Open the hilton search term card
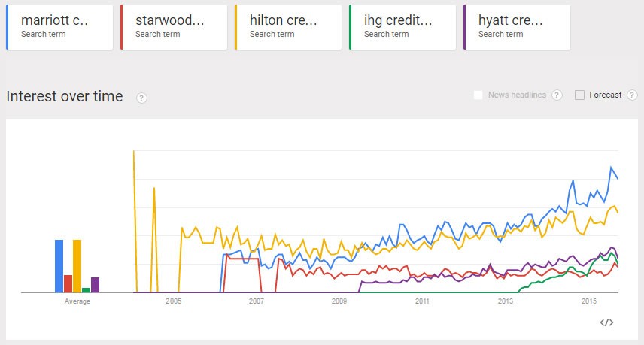 [288, 27]
